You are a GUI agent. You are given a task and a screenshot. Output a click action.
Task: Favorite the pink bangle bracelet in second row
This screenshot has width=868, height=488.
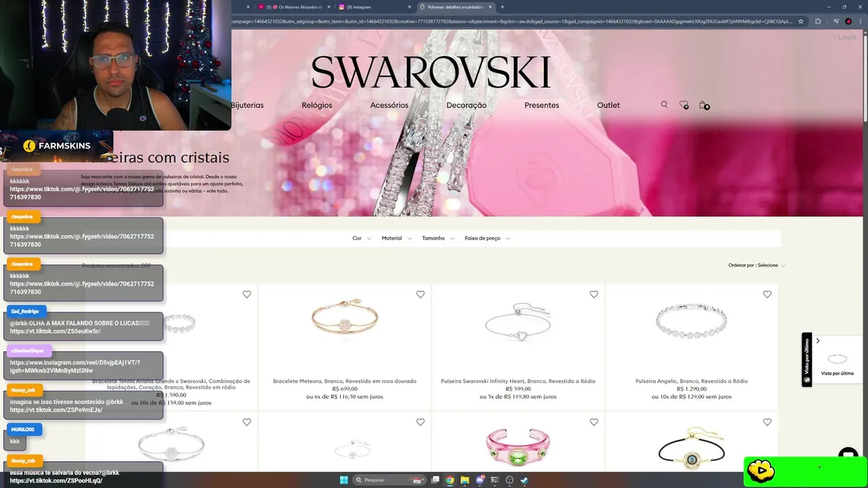coord(594,422)
